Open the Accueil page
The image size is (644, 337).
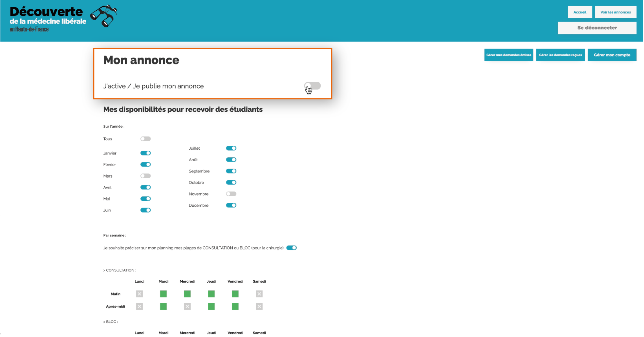(x=580, y=12)
